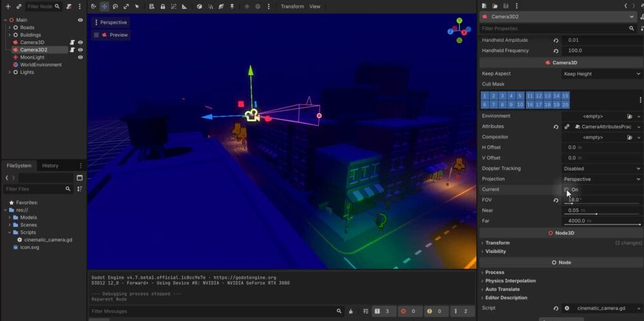Sort files icon next to Filter Files
The width and height of the screenshot is (644, 321).
tap(80, 189)
